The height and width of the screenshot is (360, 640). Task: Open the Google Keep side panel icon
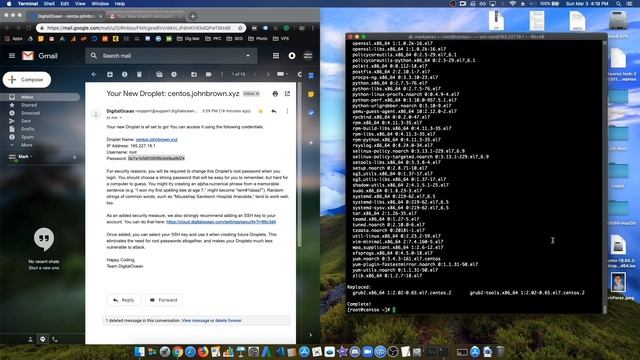(311, 94)
